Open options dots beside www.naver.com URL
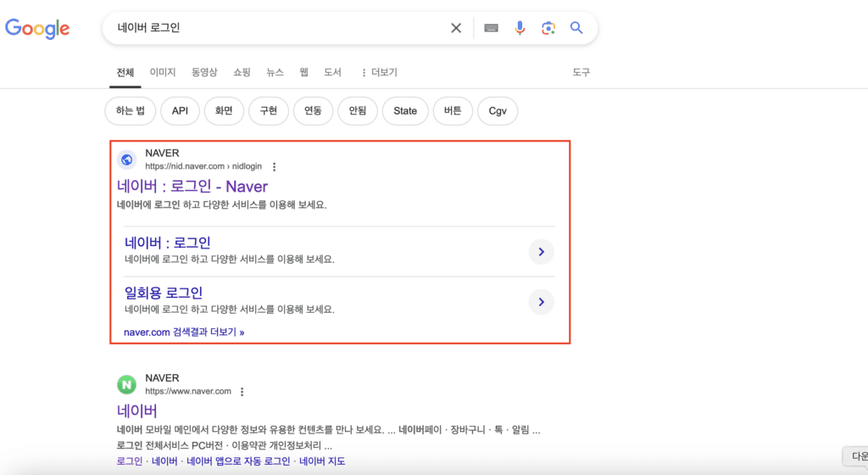 (242, 391)
